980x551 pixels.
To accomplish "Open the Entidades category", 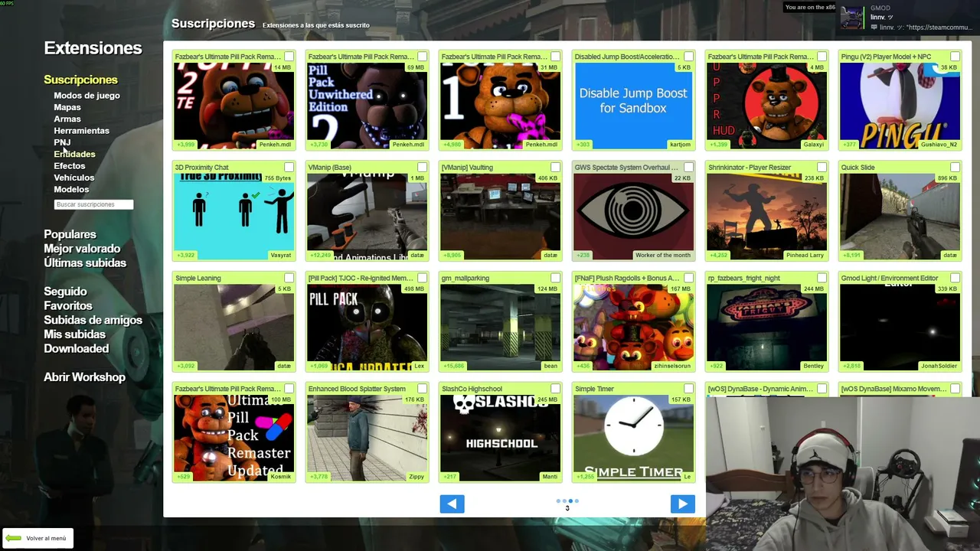I will point(74,154).
